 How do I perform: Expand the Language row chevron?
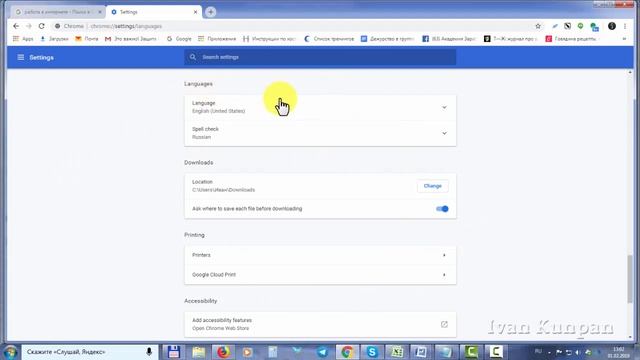click(x=444, y=107)
